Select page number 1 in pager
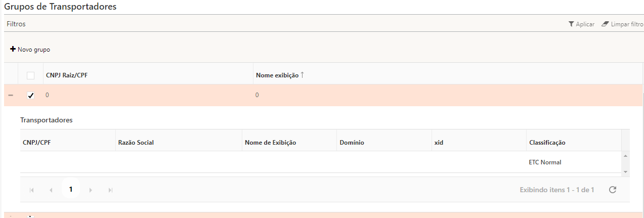This screenshot has width=644, height=218. pos(71,190)
